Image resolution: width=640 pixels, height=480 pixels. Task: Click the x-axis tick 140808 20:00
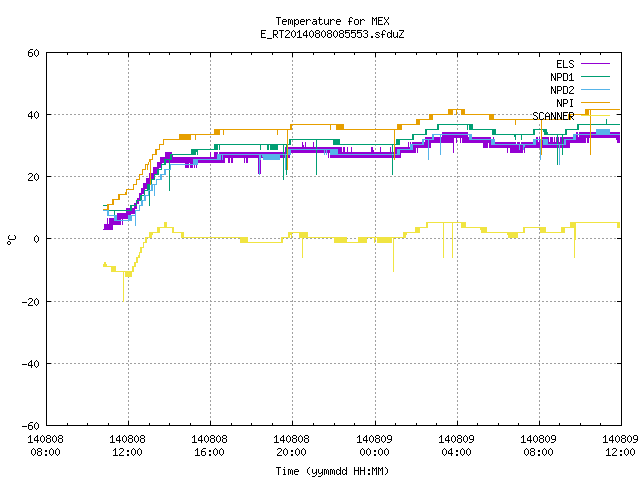tap(291, 446)
